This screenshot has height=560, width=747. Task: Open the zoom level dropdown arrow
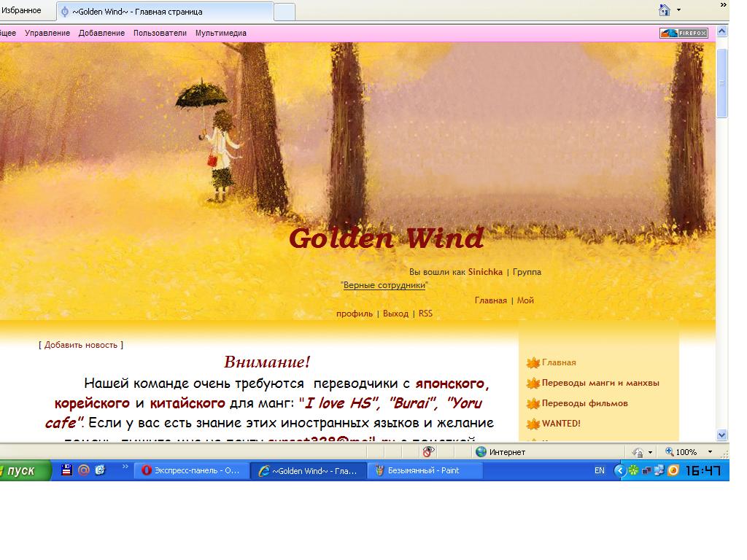pos(710,452)
